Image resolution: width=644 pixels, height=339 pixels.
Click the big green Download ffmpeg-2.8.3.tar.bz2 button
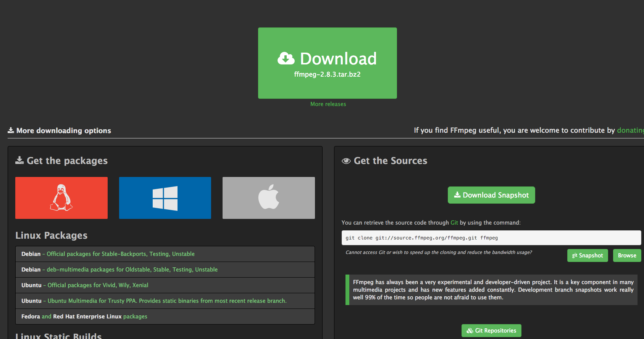pyautogui.click(x=327, y=63)
